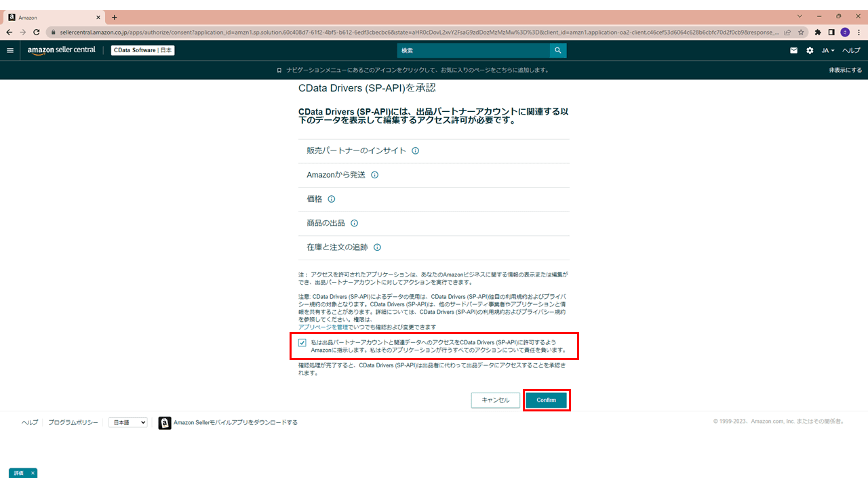The width and height of the screenshot is (868, 488).
Task: Click the lock icon in the address bar
Action: 52,32
